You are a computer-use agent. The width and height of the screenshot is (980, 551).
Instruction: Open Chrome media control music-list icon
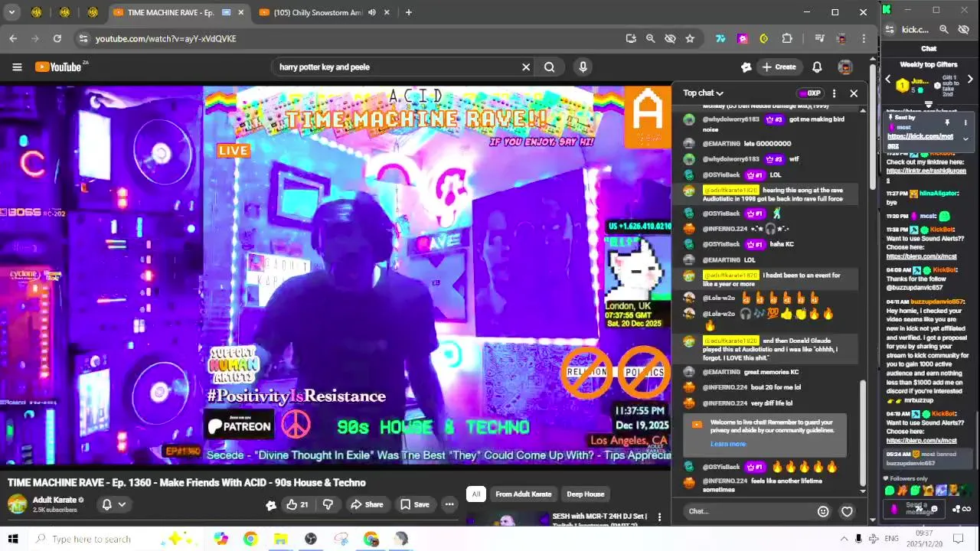pyautogui.click(x=819, y=38)
